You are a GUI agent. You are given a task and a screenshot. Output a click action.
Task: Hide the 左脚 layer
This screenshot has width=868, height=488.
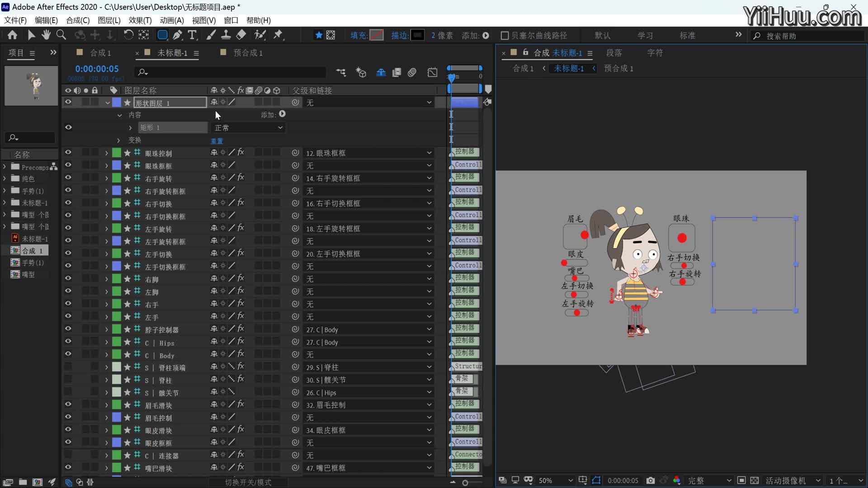pos(68,291)
